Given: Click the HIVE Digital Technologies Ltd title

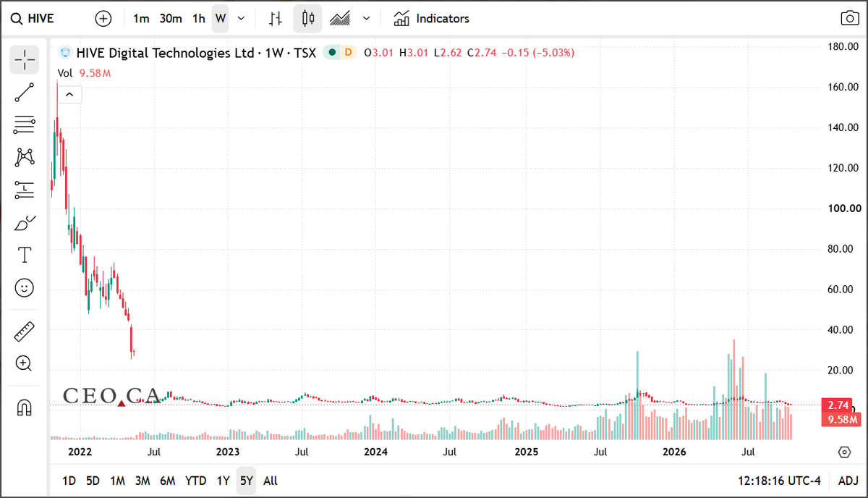Looking at the screenshot, I should (166, 53).
